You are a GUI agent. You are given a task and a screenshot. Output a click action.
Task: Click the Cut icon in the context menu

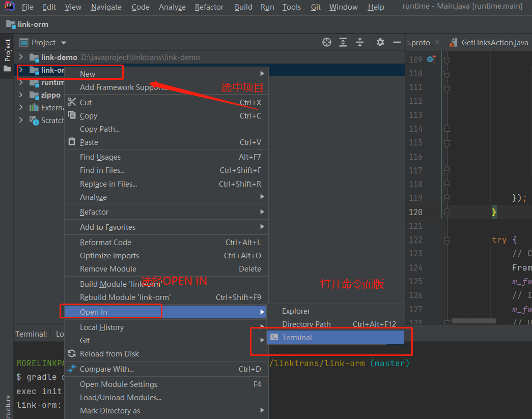coord(72,102)
